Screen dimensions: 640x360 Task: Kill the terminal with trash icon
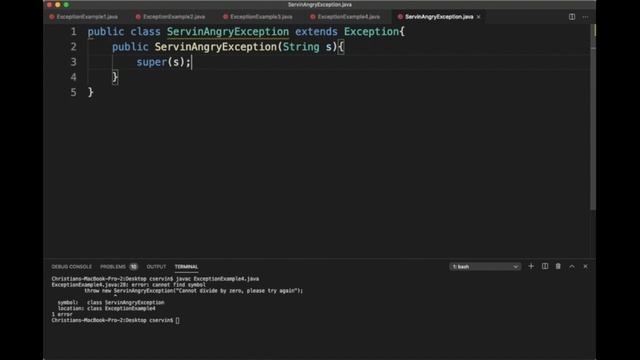click(558, 266)
